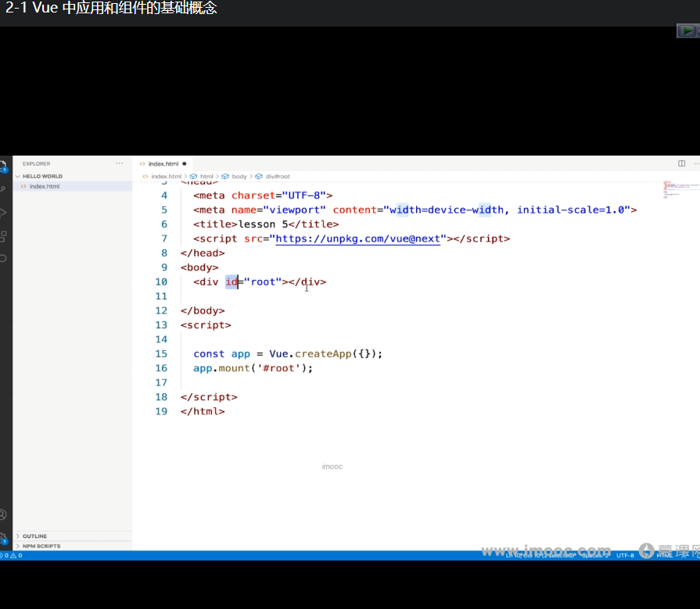Click green play button on video overlay
This screenshot has height=609, width=700.
687,30
